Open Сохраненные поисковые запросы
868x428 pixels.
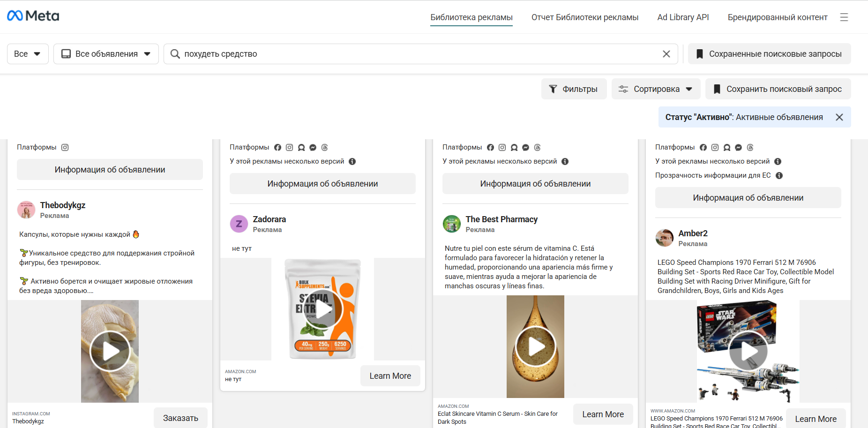coord(769,54)
